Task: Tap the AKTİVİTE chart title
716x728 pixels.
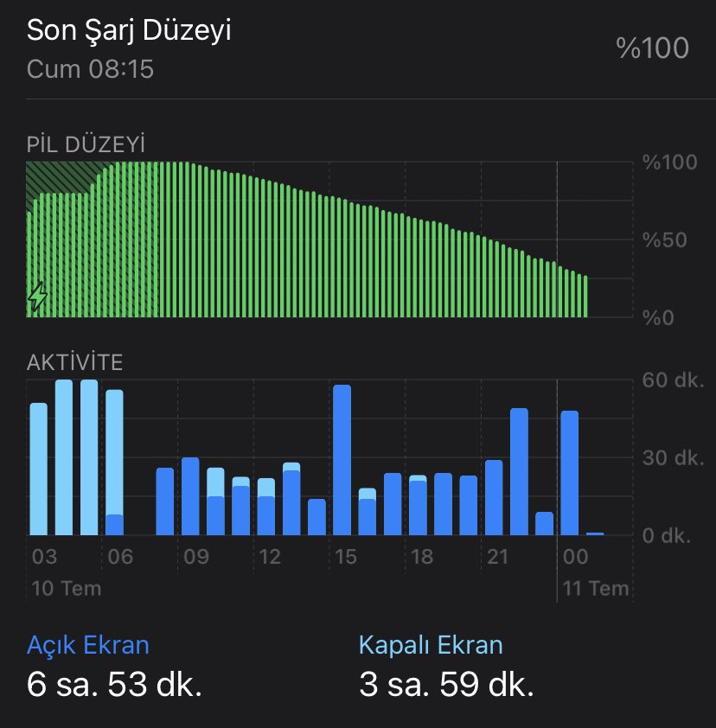Action: coord(74,362)
